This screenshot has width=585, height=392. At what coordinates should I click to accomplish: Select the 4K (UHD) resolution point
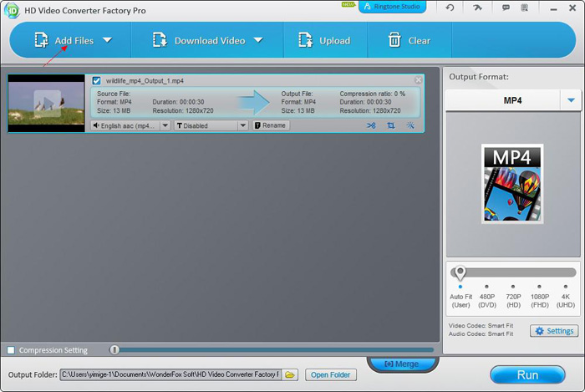pos(566,287)
